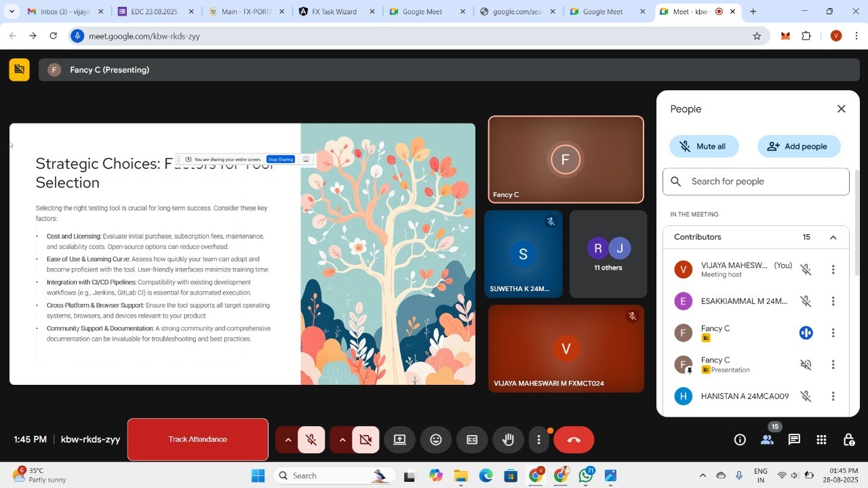Toggle mute for ESAKKIAMMAL M

[x=806, y=301]
